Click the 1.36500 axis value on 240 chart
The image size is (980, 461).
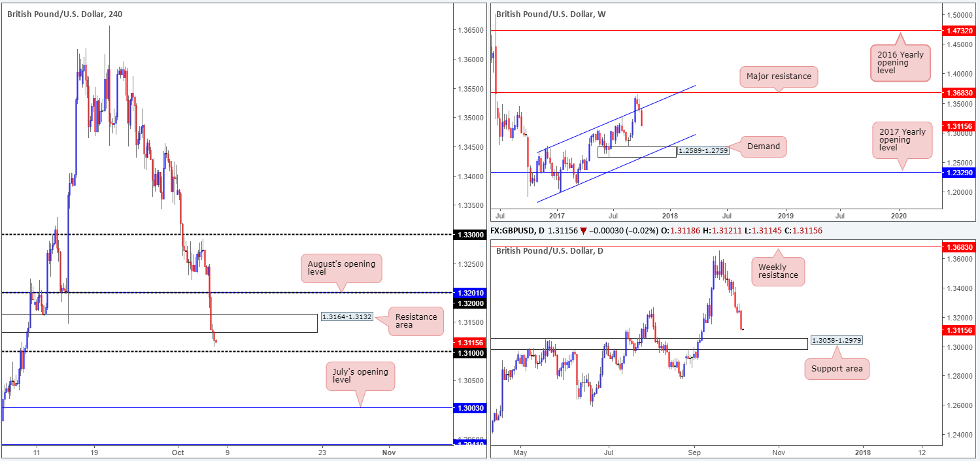[471, 30]
